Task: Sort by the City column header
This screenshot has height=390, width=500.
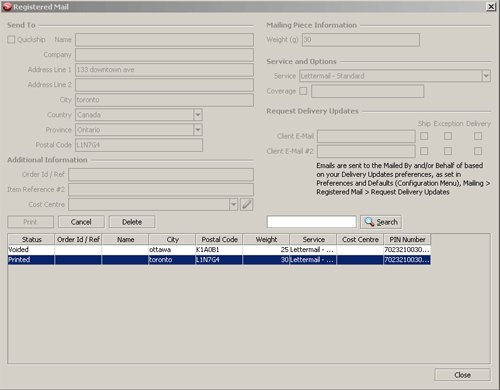Action: [x=172, y=239]
